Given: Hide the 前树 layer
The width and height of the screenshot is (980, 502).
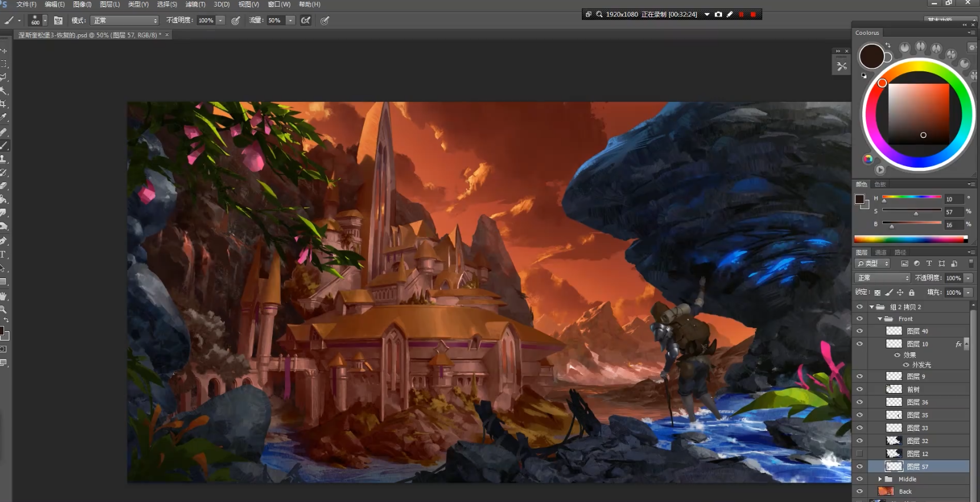Looking at the screenshot, I should pyautogui.click(x=860, y=389).
